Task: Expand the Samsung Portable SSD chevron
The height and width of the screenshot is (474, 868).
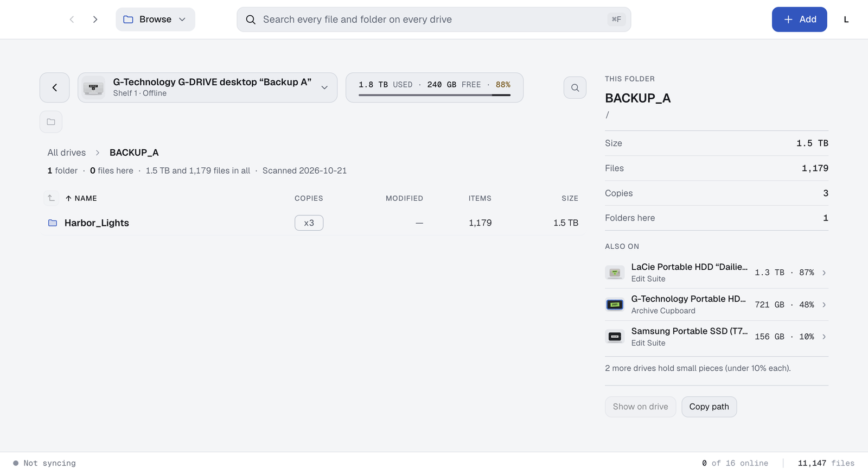Action: pos(824,337)
